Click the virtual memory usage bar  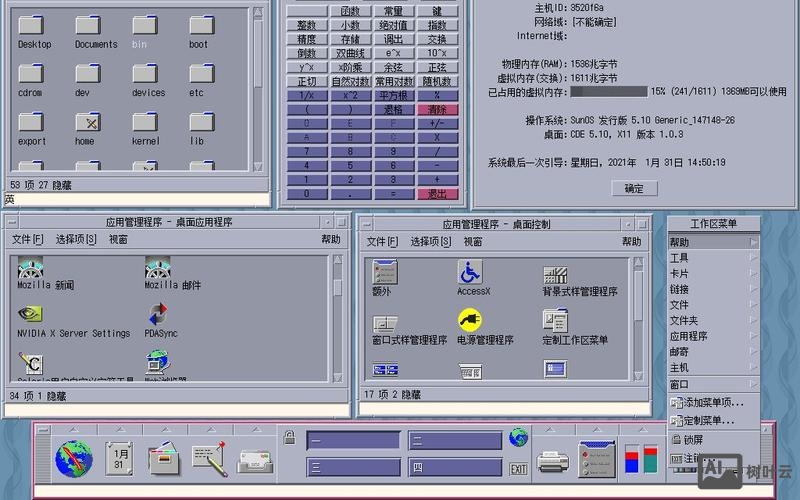(x=609, y=92)
